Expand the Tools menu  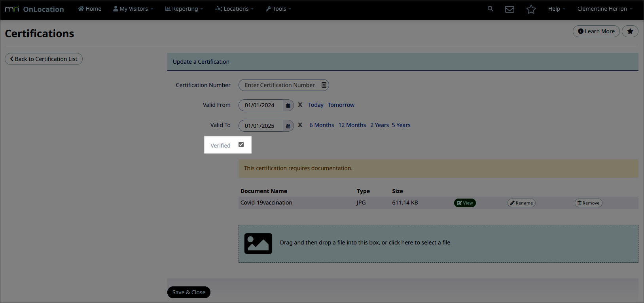point(278,9)
